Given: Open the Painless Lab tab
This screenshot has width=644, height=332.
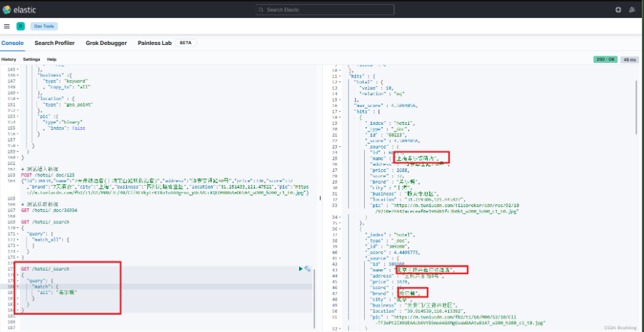Looking at the screenshot, I should [x=154, y=43].
